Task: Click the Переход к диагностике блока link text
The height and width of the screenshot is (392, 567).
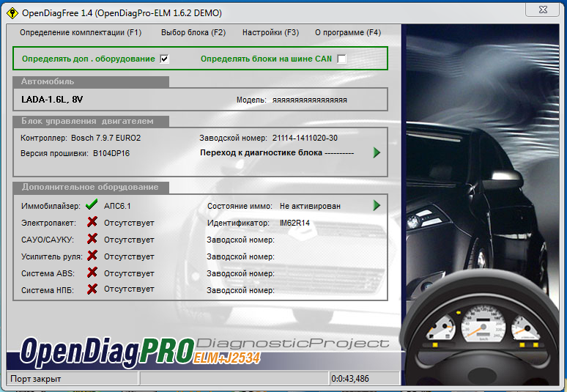Action: coord(277,152)
